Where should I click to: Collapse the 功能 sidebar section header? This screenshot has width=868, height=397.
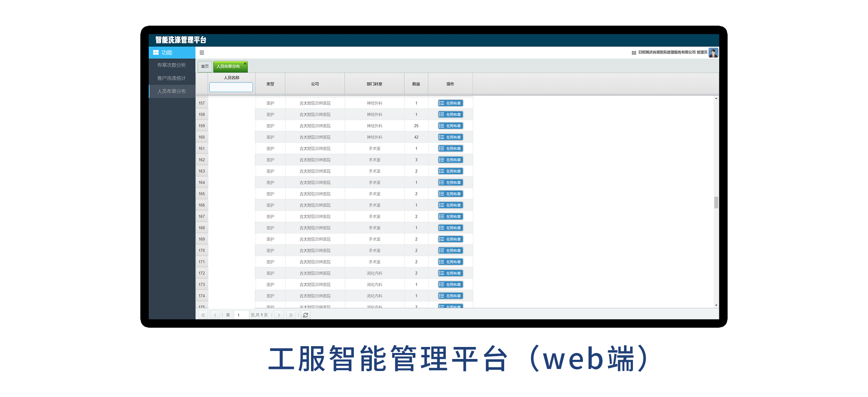click(x=172, y=53)
